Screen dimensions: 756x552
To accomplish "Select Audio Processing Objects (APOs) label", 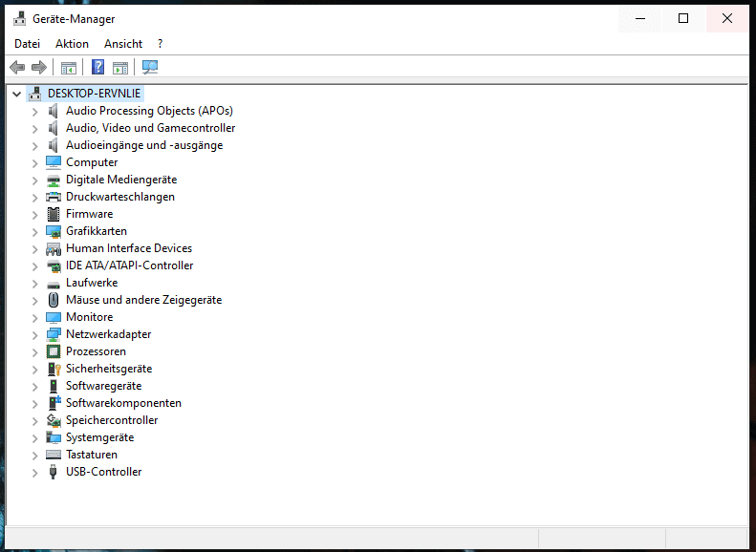I will point(149,111).
